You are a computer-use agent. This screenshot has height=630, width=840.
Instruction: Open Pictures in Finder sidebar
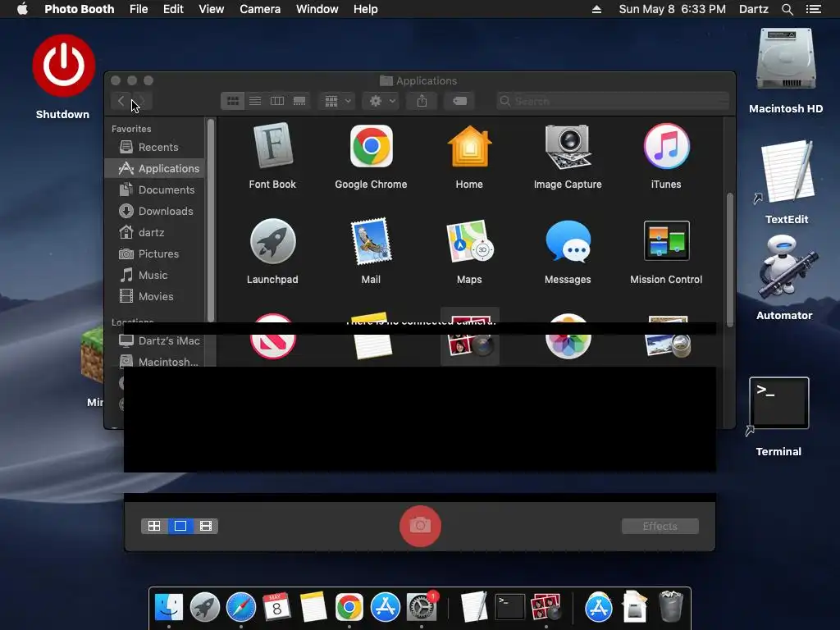click(x=154, y=254)
